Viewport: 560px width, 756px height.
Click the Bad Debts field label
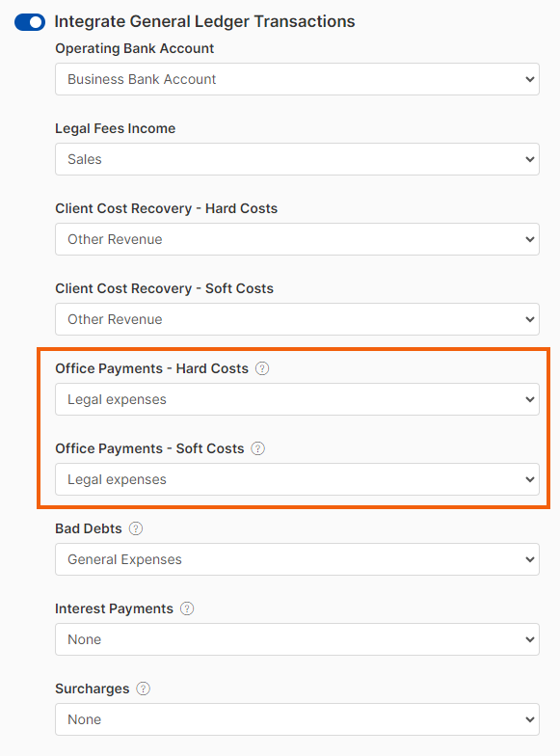coord(89,528)
